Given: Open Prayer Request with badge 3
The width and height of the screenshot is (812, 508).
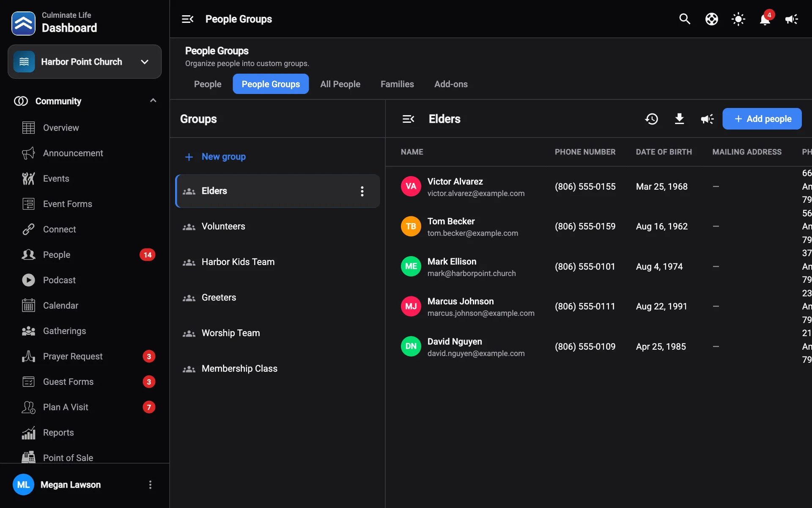Looking at the screenshot, I should 85,356.
